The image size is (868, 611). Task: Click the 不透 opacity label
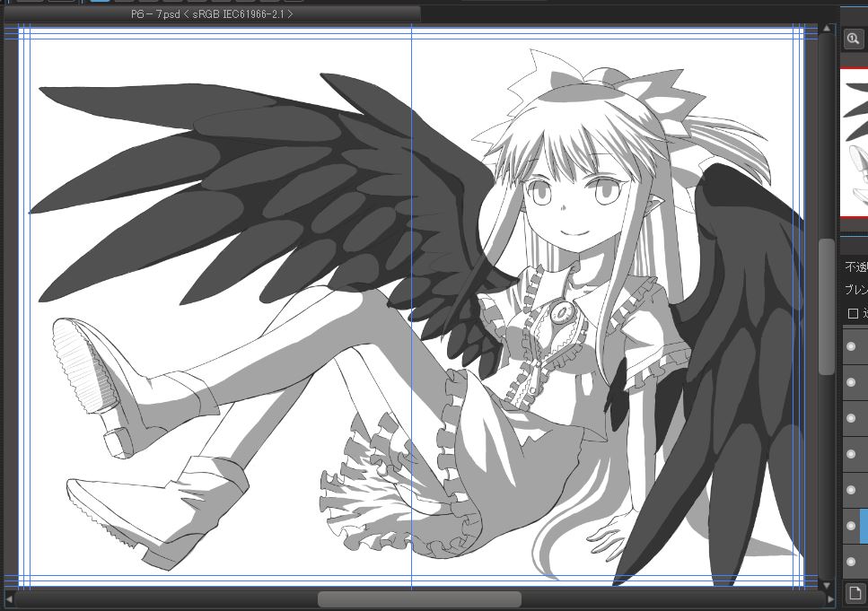point(856,267)
